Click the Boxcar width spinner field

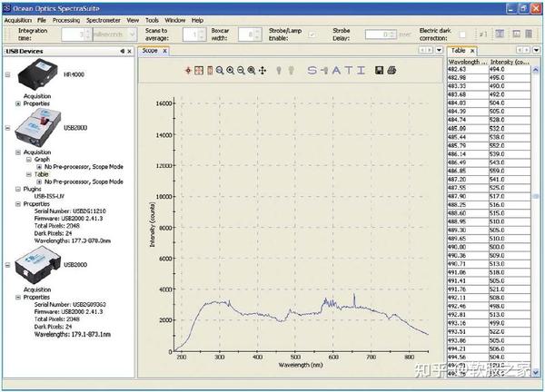pos(250,34)
